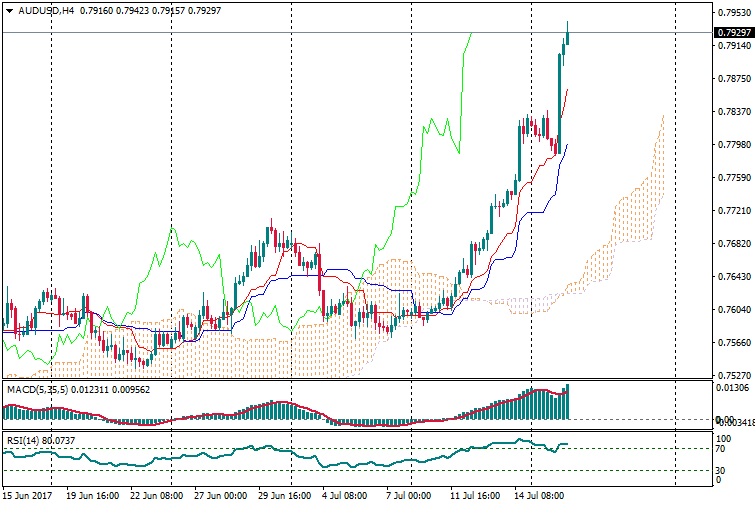755x507 pixels.
Task: Click the 22 Jun 08:00 time label
Action: [157, 495]
